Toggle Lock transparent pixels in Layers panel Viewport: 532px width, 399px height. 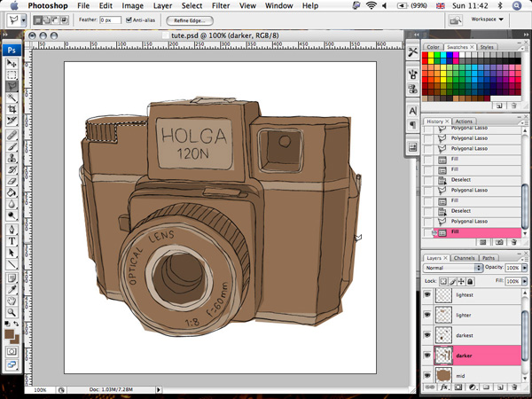[x=443, y=281]
